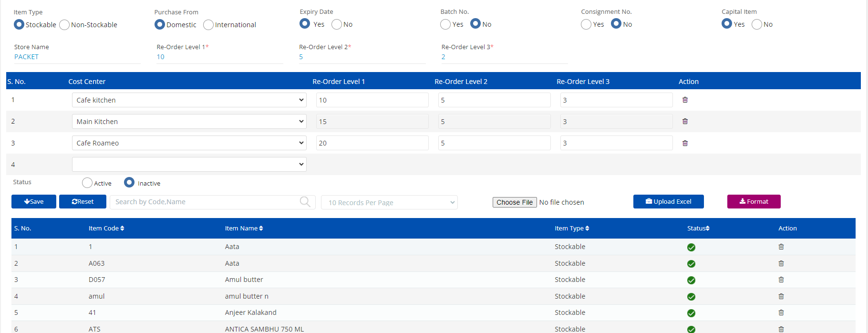
Task: Click status checkmark for amul butter n
Action: (691, 297)
